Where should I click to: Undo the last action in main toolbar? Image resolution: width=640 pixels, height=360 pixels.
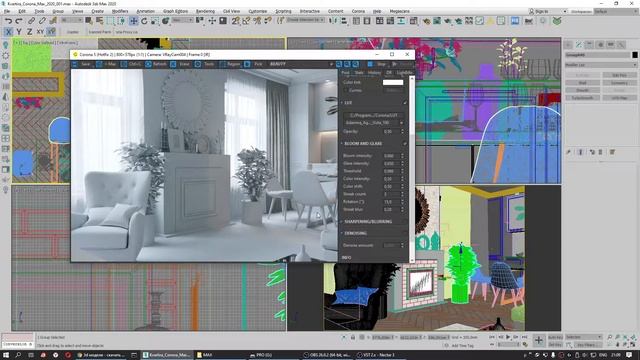tap(8, 21)
